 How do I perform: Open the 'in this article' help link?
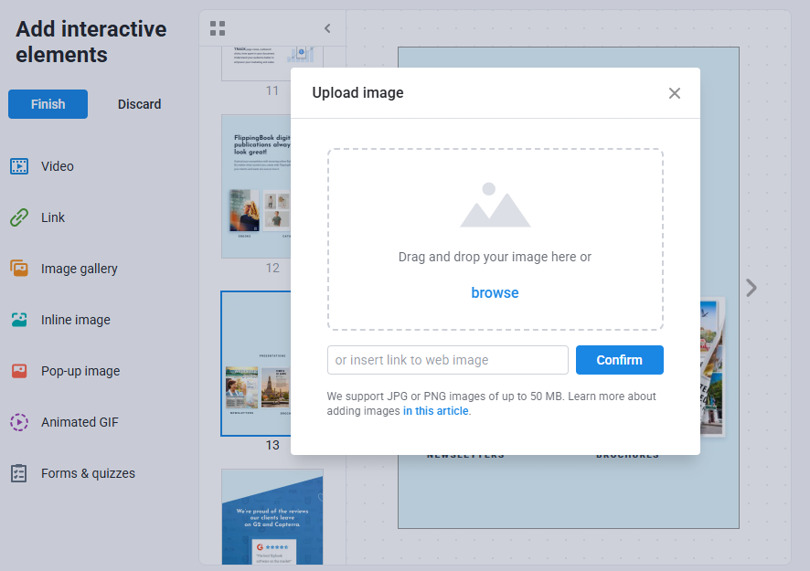pos(436,411)
